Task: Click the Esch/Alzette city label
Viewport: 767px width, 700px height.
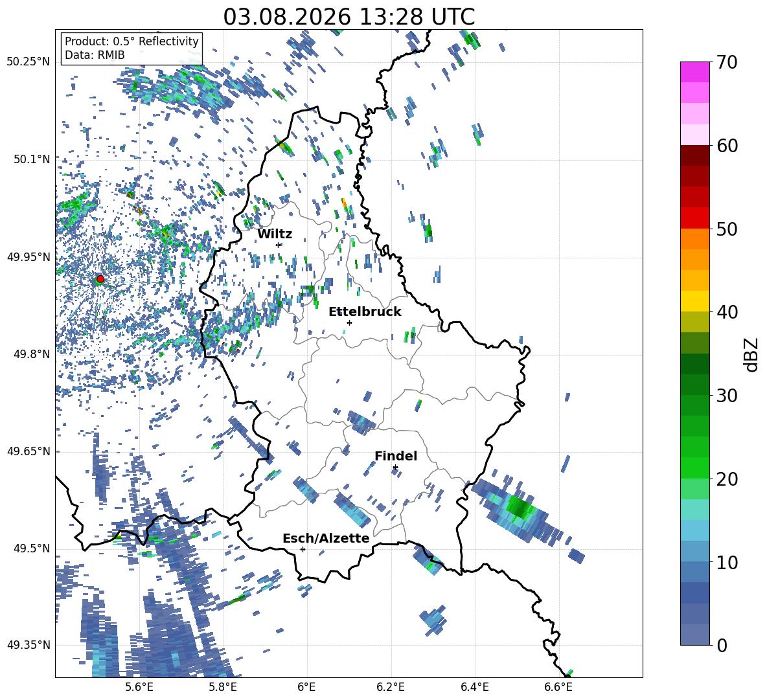Action: [326, 538]
